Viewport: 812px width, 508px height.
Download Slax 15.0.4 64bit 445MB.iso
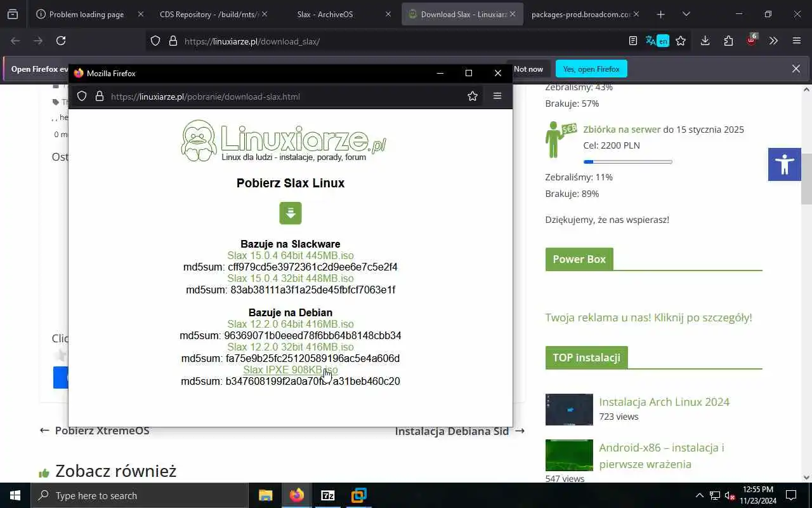coord(291,255)
